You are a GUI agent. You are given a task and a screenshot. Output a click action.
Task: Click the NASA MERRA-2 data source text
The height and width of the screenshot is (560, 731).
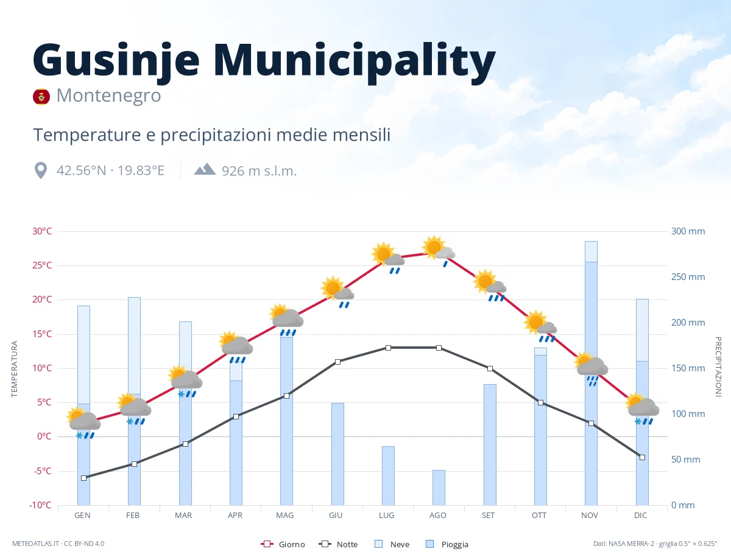[655, 544]
